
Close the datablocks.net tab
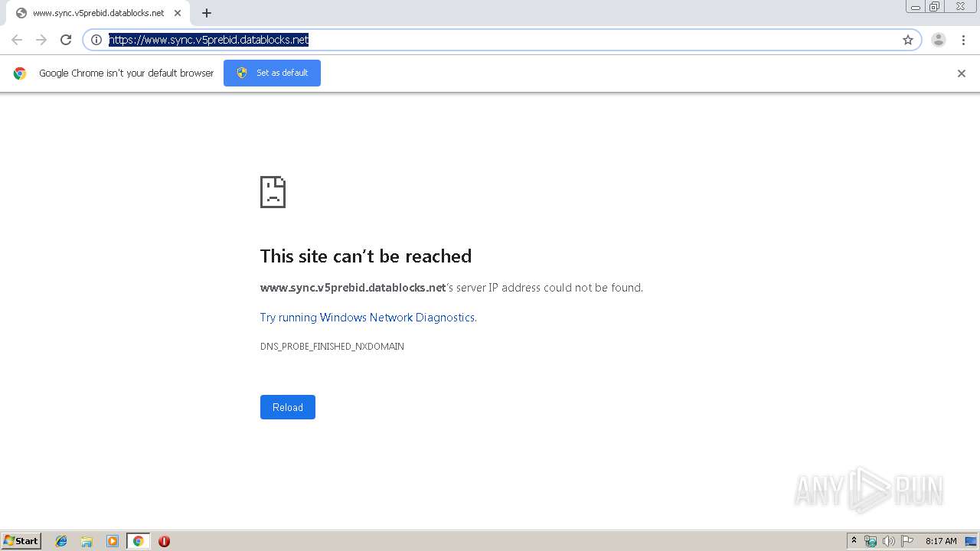click(x=178, y=13)
